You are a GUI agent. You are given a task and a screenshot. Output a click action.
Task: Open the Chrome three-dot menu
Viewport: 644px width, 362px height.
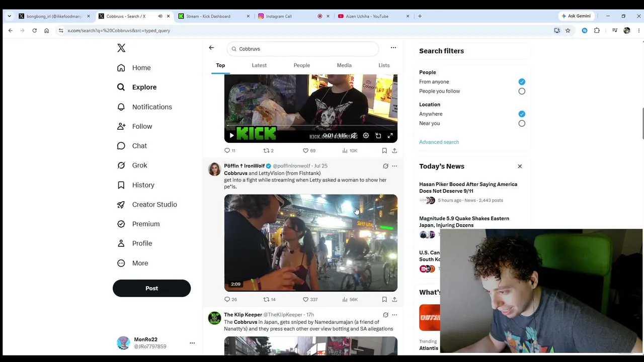coord(638,31)
